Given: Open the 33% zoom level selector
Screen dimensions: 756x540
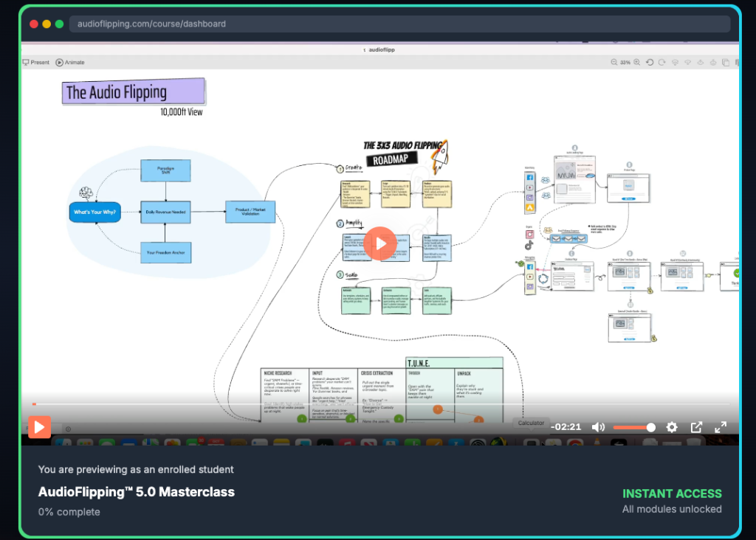Looking at the screenshot, I should coord(625,62).
